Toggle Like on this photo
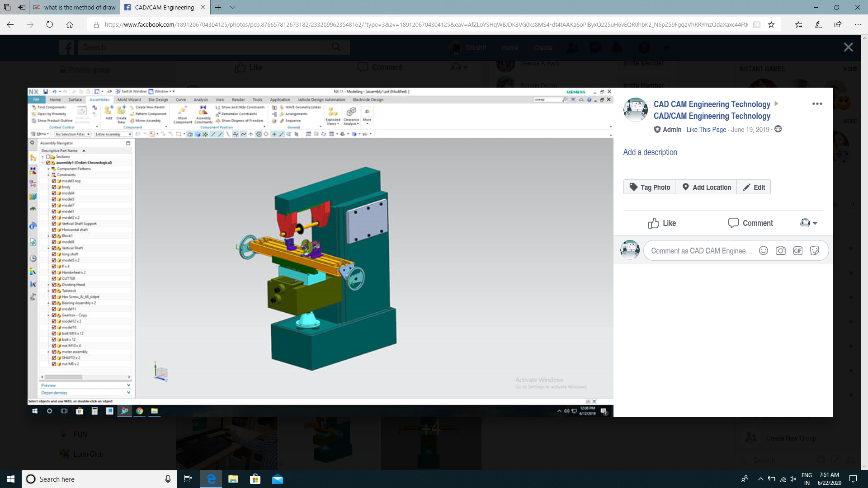 (x=662, y=223)
